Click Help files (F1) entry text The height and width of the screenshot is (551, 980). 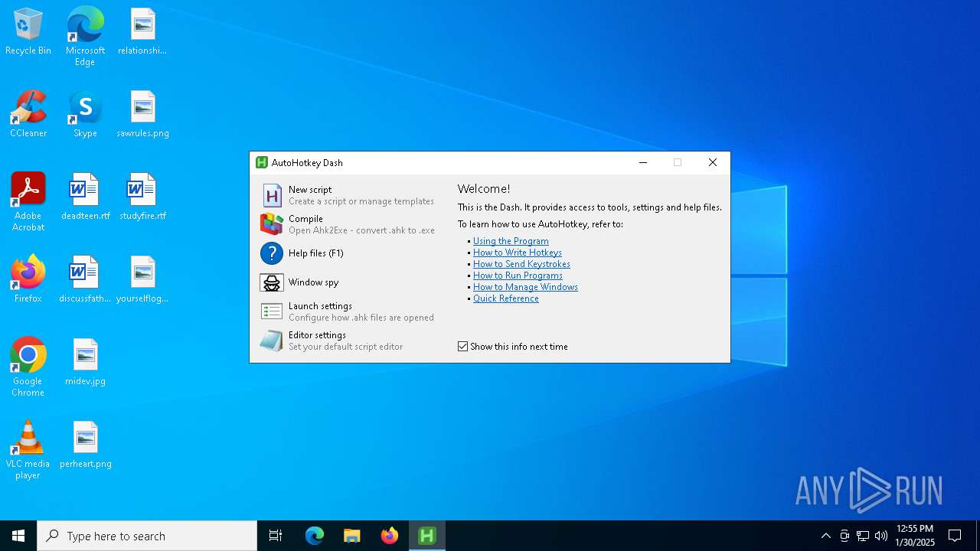tap(316, 253)
